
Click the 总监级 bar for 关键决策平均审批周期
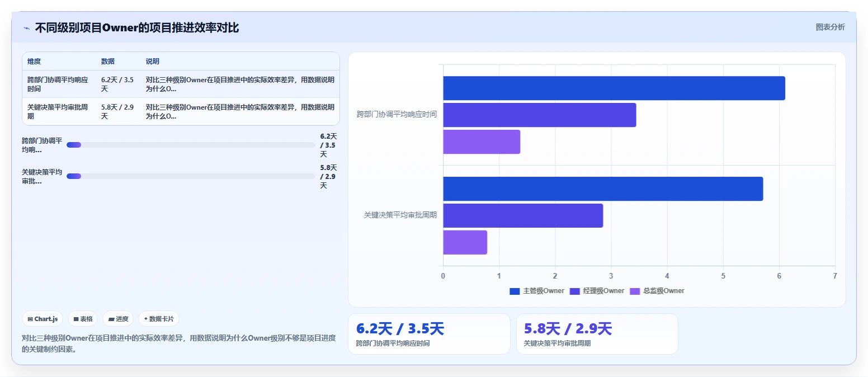point(465,242)
